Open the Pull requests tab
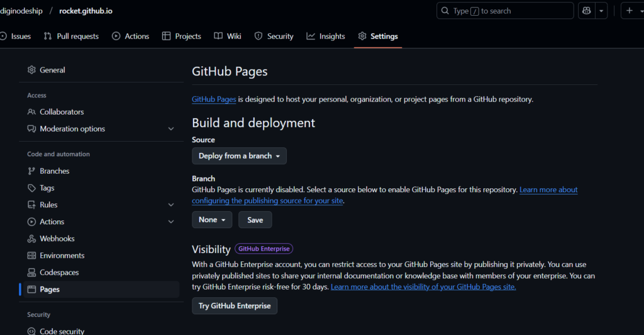 tap(71, 37)
